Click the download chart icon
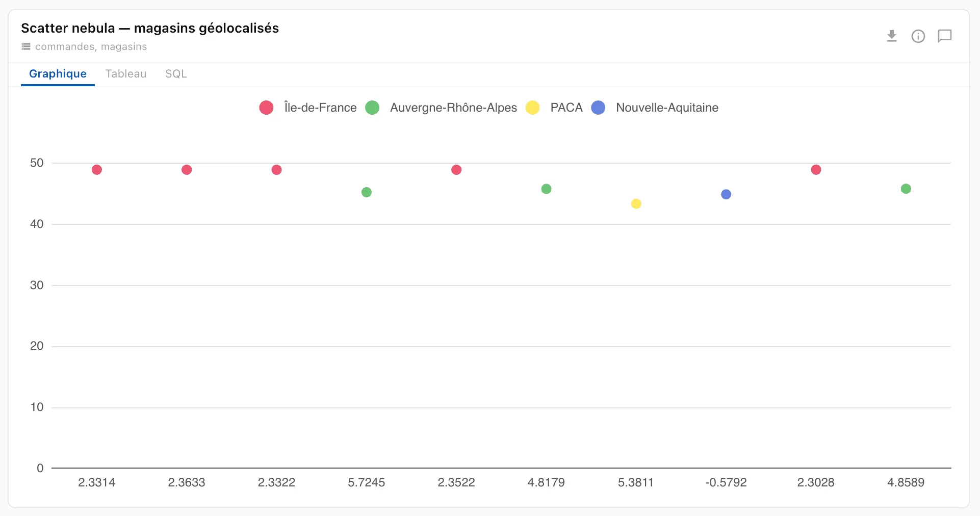The width and height of the screenshot is (980, 516). coord(891,36)
